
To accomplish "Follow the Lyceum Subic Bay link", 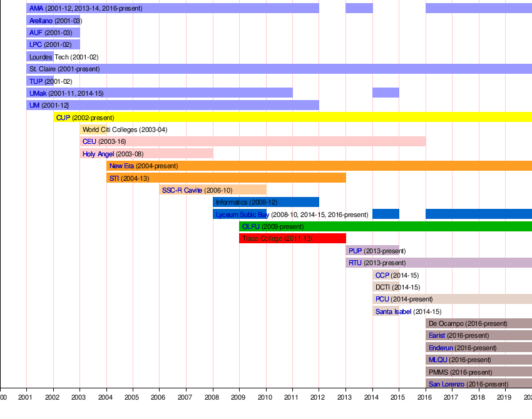I will pos(242,215).
